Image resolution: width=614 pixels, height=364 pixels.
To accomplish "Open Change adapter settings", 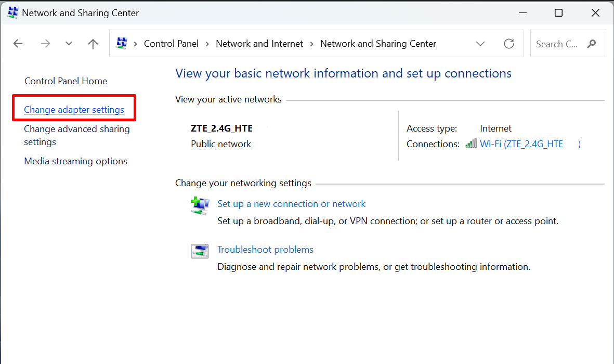I will pyautogui.click(x=74, y=109).
